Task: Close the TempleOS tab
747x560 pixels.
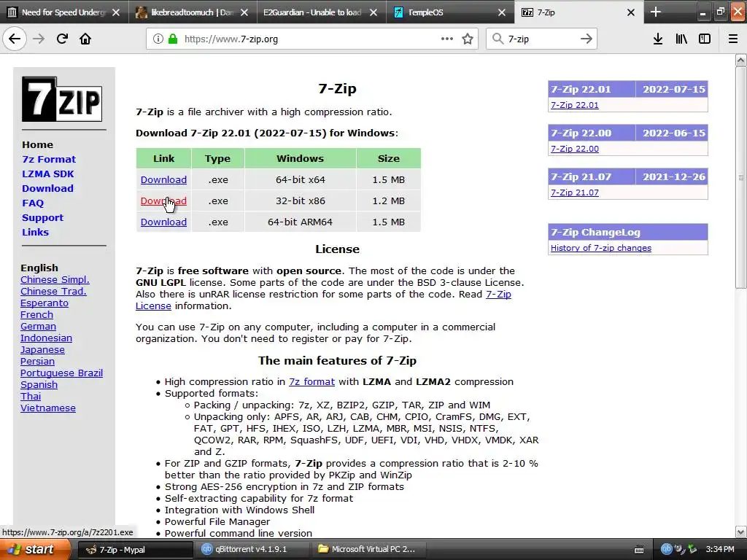Action: click(x=502, y=12)
